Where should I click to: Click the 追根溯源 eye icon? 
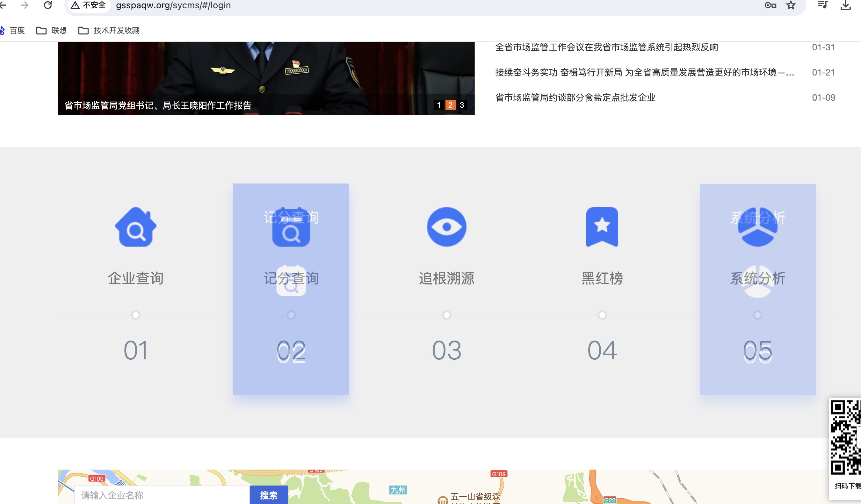(446, 227)
